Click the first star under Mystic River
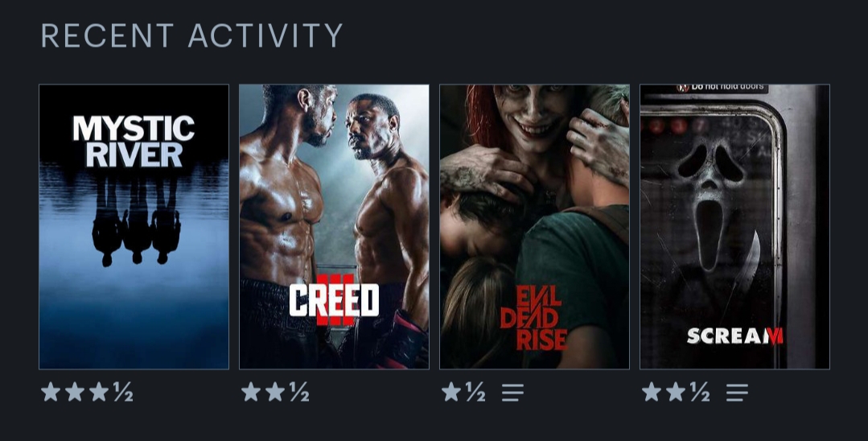868x441 pixels. 51,392
